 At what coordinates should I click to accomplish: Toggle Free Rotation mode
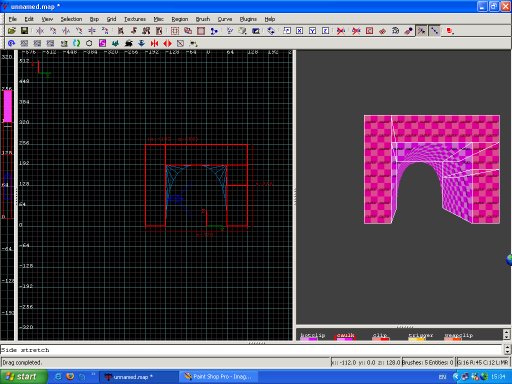point(271,31)
